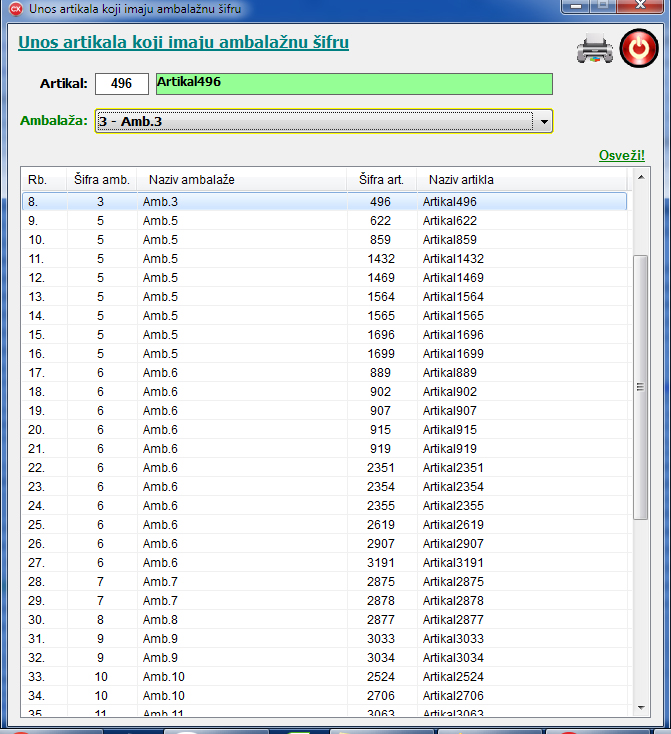The height and width of the screenshot is (734, 671).
Task: Click the Osveži! refresh link
Action: click(x=622, y=155)
